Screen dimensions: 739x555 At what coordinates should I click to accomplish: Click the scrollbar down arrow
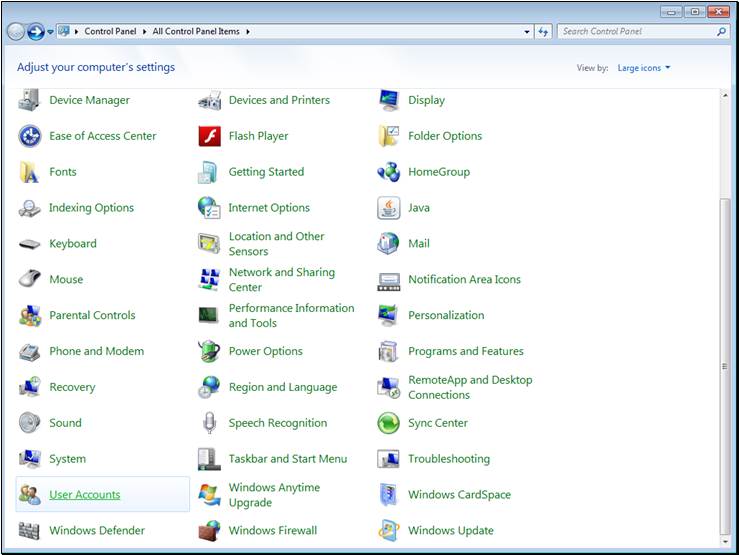(725, 541)
